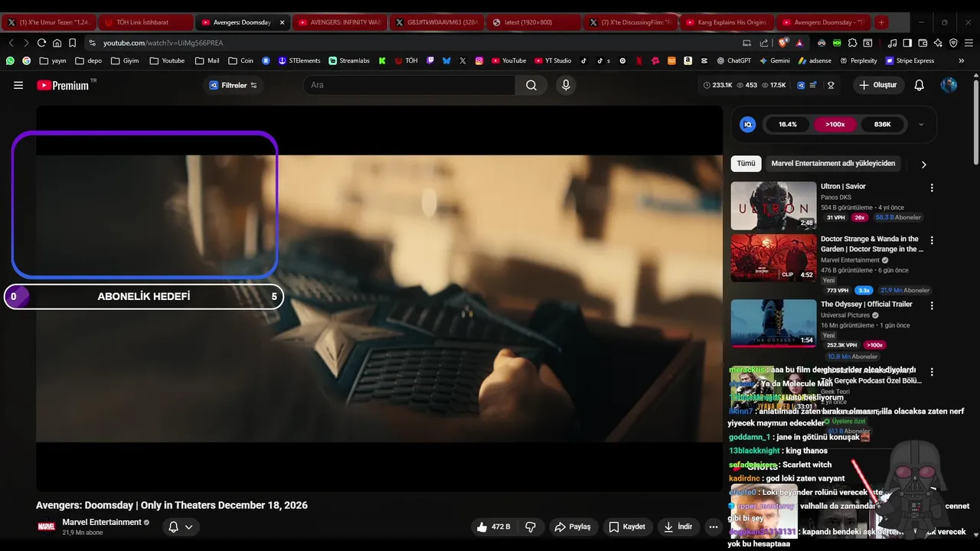Open Brave wallet icon in toolbar
The image size is (980, 551).
[923, 43]
